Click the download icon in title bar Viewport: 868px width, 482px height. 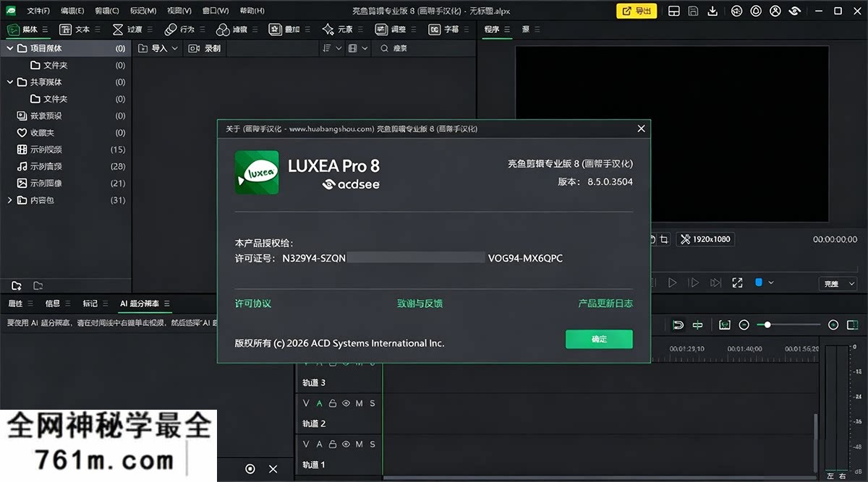712,11
